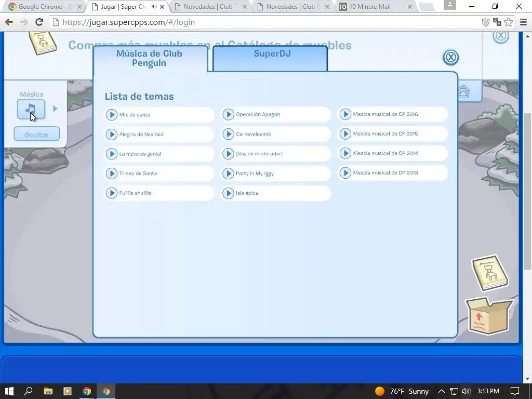Open Windows taskbar search
This screenshot has height=399, width=532.
(28, 391)
